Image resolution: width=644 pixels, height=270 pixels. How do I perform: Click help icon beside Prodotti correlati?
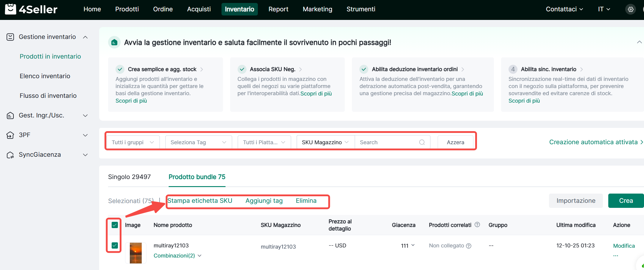477,225
